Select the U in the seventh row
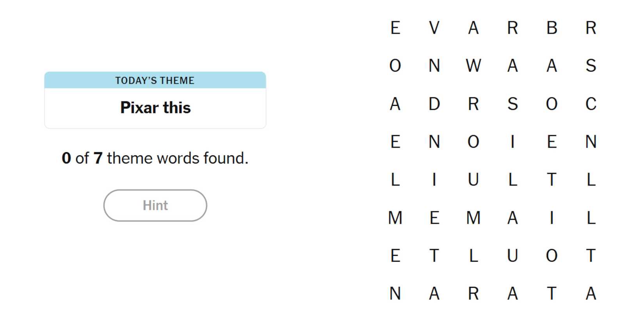The width and height of the screenshot is (644, 322). point(512,256)
